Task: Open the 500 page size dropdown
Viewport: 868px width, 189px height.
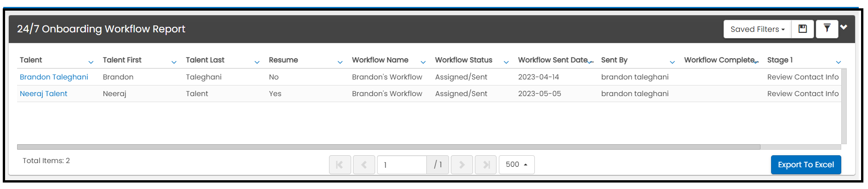Action: pyautogui.click(x=516, y=165)
